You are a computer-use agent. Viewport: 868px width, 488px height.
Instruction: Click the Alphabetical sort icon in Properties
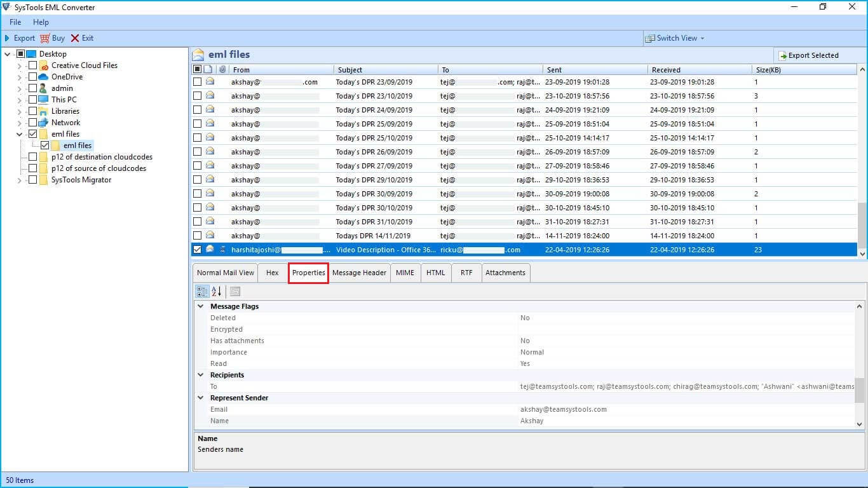point(217,291)
